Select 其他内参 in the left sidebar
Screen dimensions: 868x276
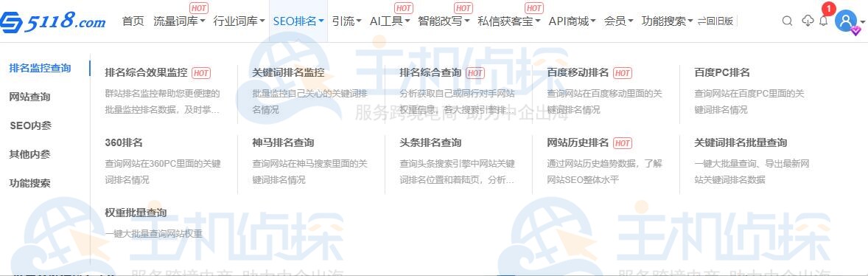point(30,154)
